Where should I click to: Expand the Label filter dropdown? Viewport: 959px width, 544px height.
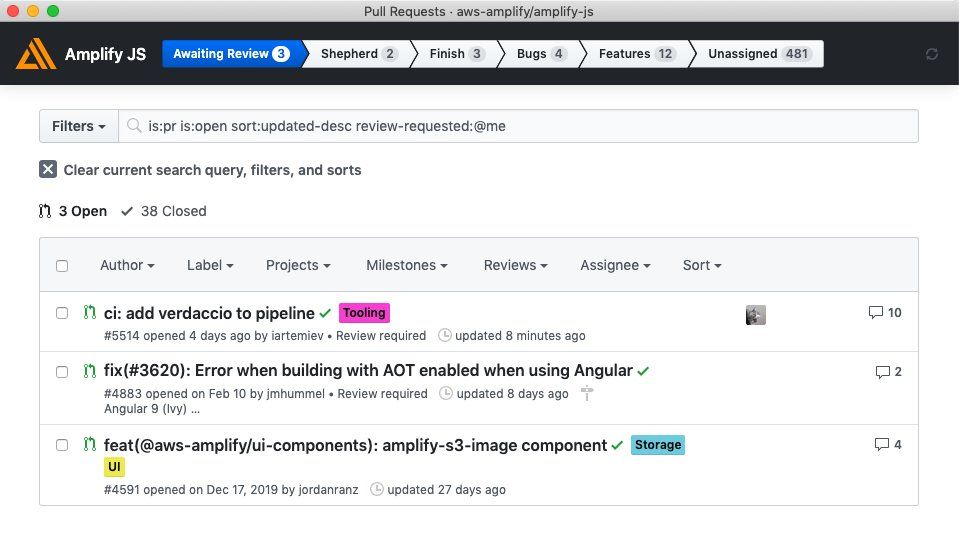pos(210,265)
